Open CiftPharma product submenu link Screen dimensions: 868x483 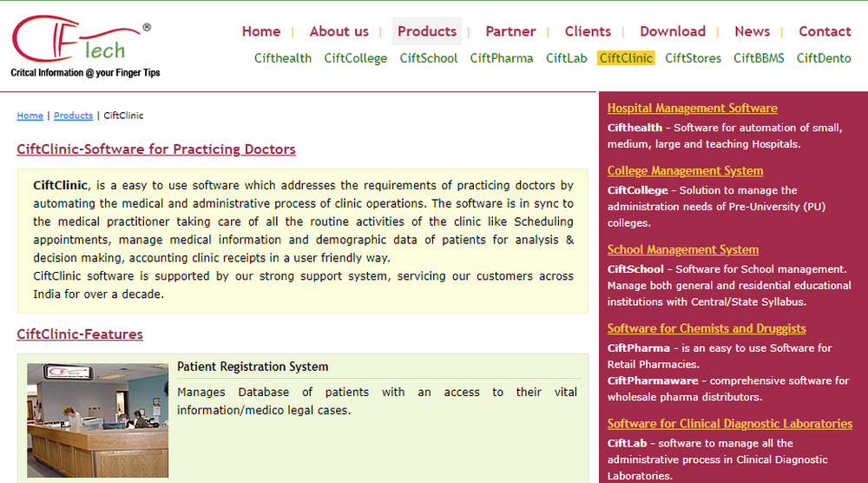[502, 58]
